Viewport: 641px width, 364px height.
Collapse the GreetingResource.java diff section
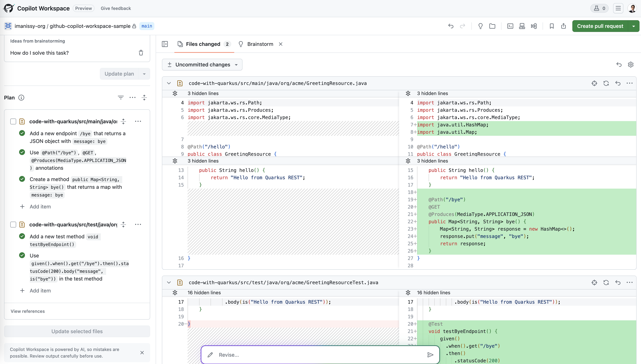click(x=169, y=83)
